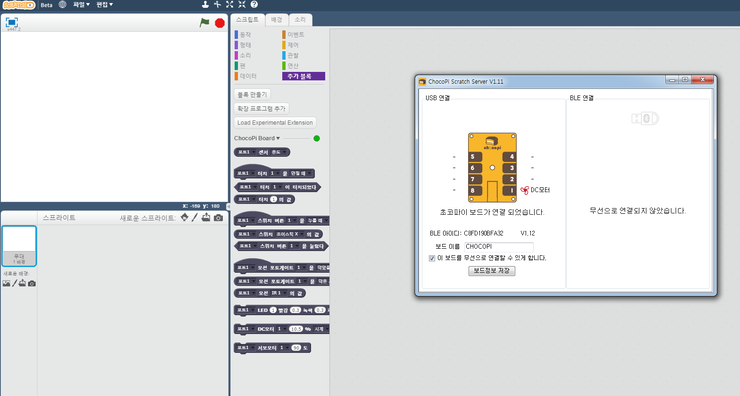Click port 1 on ChocoPi board
Image resolution: width=740 pixels, height=396 pixels.
(x=509, y=191)
